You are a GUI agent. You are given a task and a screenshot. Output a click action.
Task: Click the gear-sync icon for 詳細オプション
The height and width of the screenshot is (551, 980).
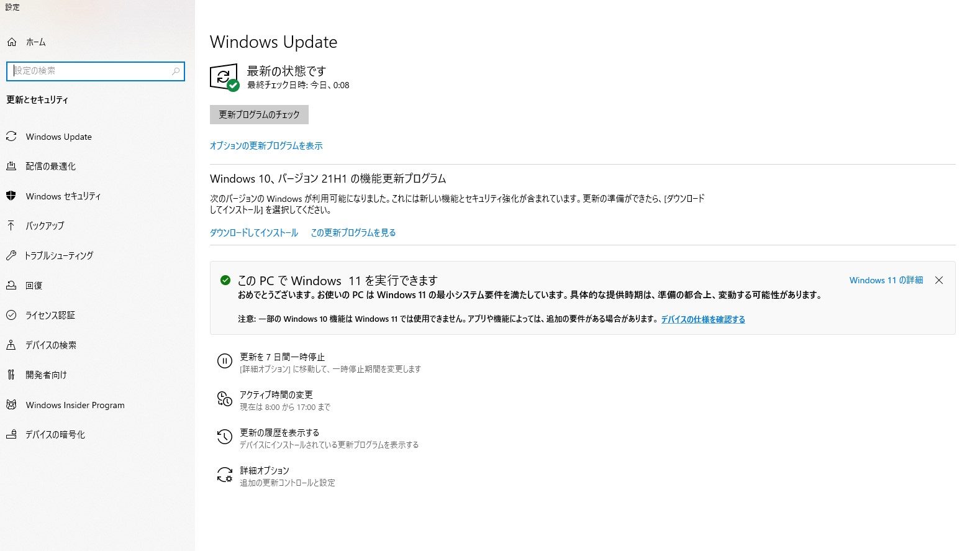[224, 475]
